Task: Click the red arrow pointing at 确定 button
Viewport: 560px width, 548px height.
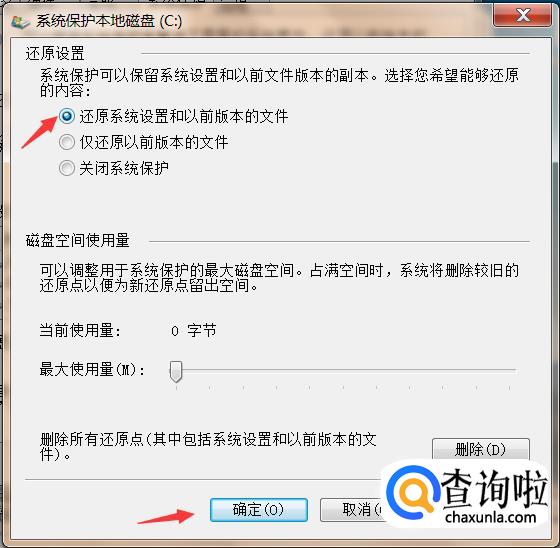Action: (166, 517)
